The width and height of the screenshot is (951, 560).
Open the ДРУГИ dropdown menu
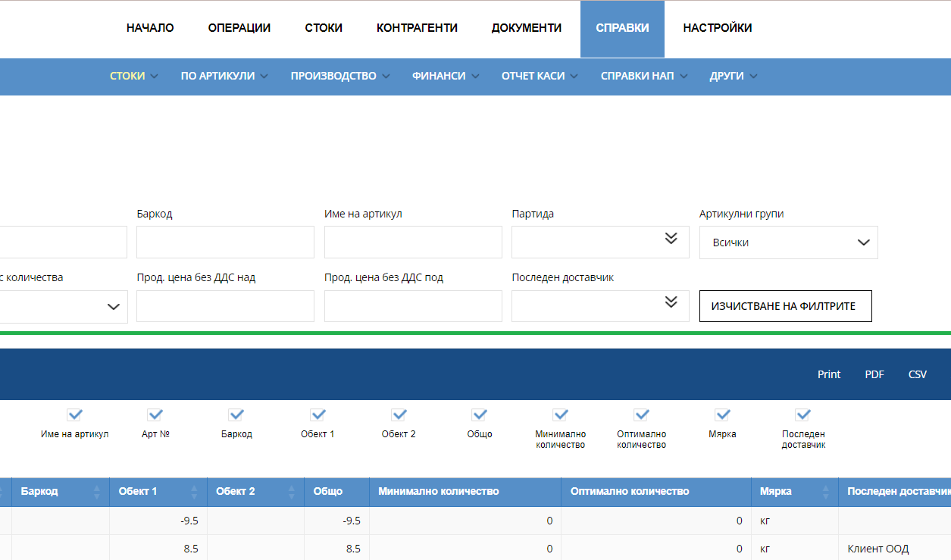[734, 76]
